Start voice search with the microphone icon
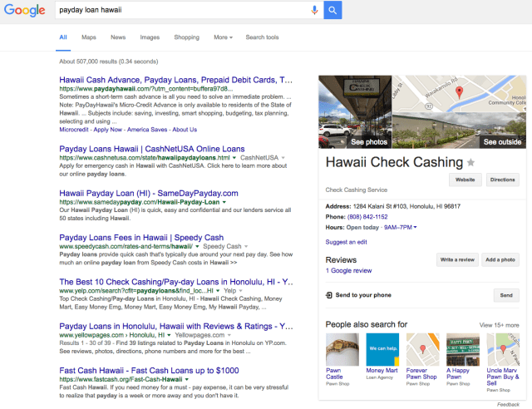This screenshot has height=409, width=532. coord(314,10)
